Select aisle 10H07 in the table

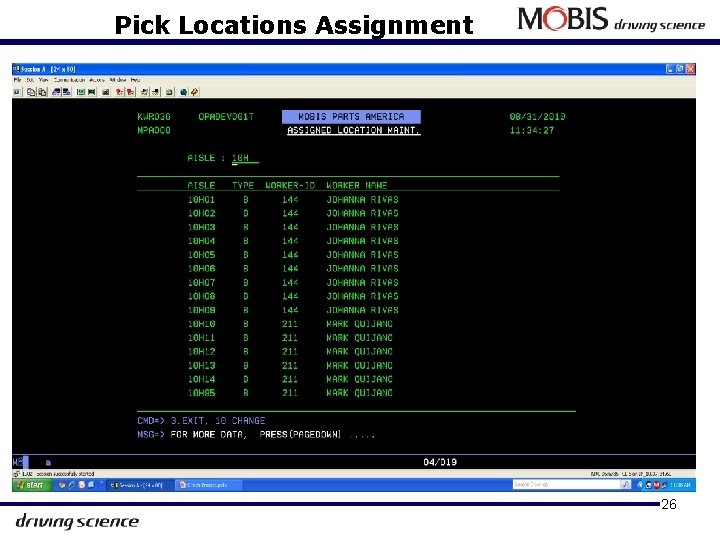pos(201,283)
